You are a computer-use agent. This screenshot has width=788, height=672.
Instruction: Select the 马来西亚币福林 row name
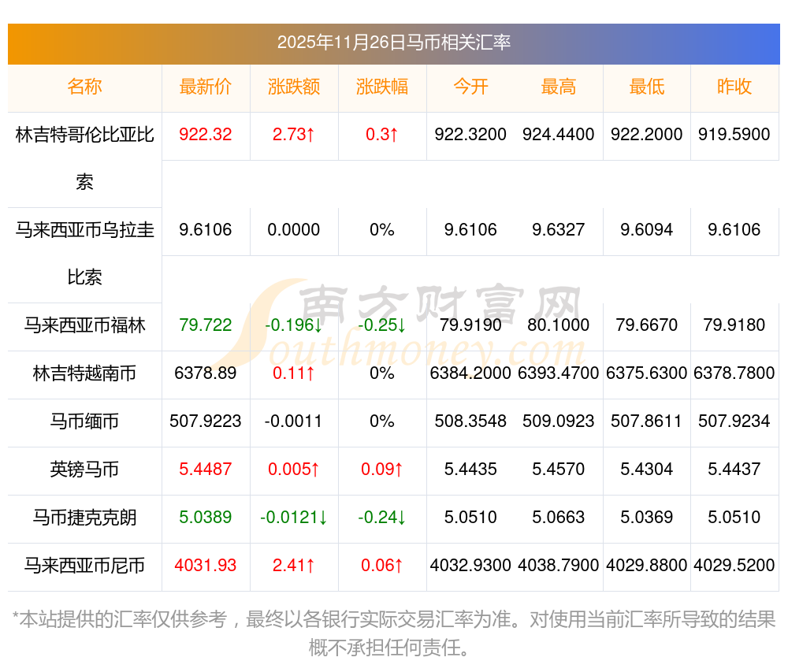[x=84, y=325]
